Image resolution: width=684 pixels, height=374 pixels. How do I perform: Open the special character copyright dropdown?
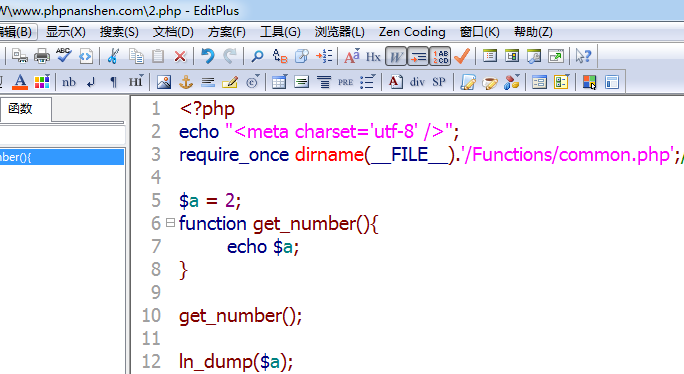(x=253, y=82)
